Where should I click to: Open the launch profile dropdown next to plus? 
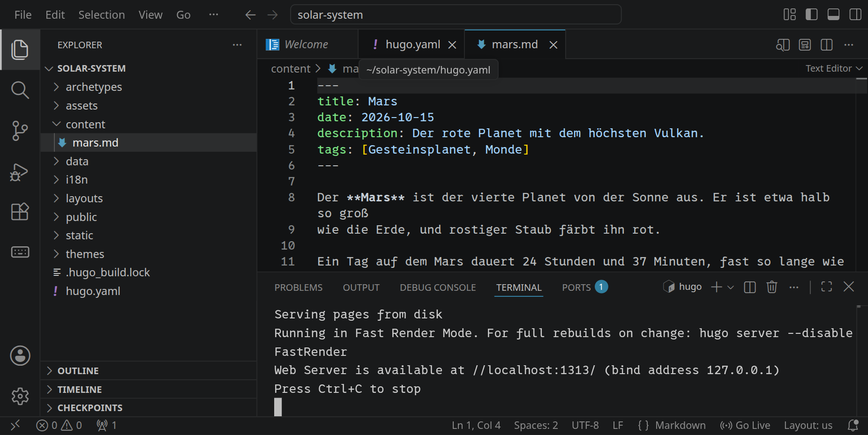coord(731,288)
